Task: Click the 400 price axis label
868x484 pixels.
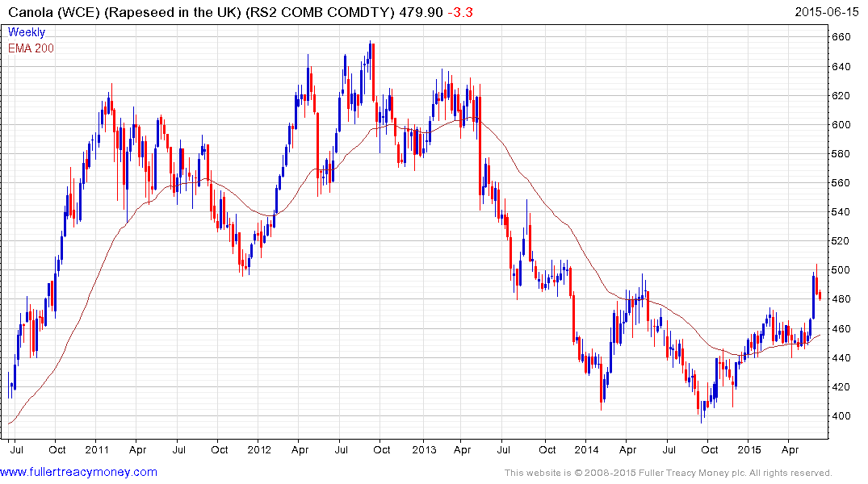Action: tap(841, 416)
